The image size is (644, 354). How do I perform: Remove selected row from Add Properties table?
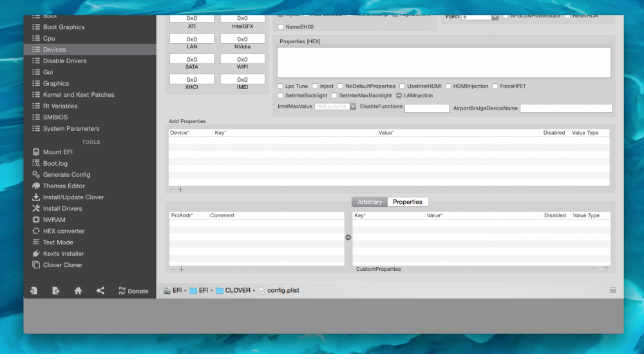(x=172, y=190)
